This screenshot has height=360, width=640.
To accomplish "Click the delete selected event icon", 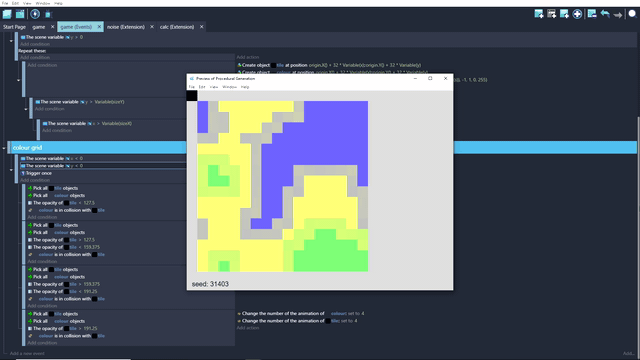I will click(x=592, y=14).
